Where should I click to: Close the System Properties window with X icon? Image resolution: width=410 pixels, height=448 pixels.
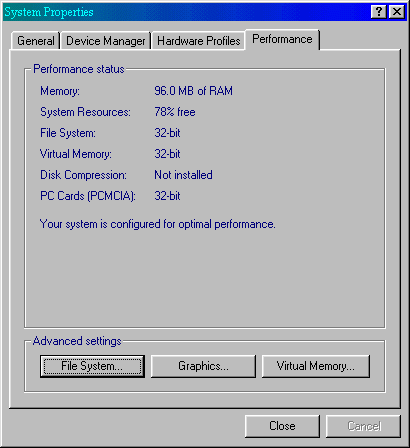pyautogui.click(x=397, y=12)
